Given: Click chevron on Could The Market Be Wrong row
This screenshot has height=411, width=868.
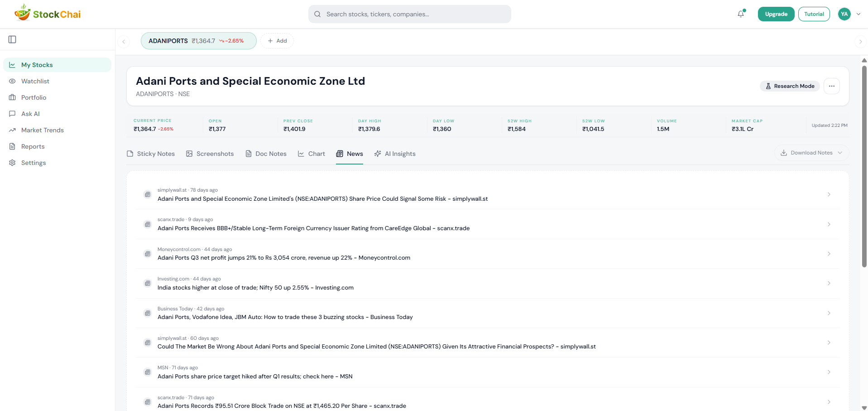Looking at the screenshot, I should 829,343.
